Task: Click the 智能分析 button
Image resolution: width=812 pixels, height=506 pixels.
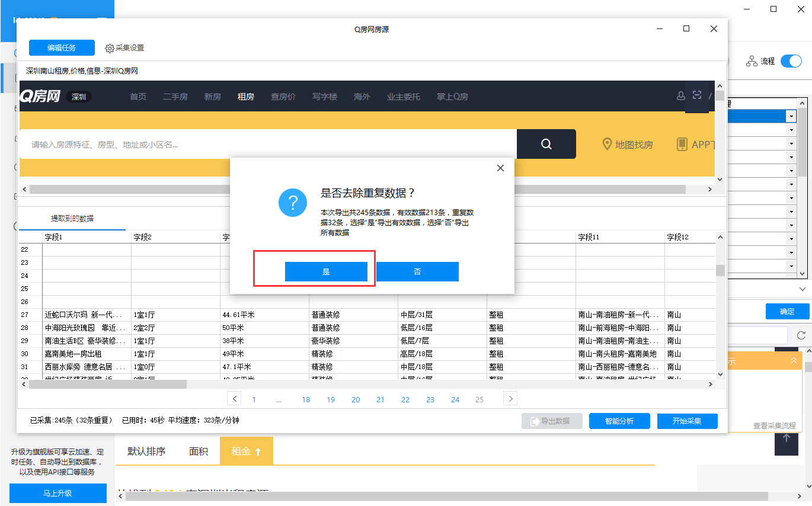Action: (x=619, y=421)
